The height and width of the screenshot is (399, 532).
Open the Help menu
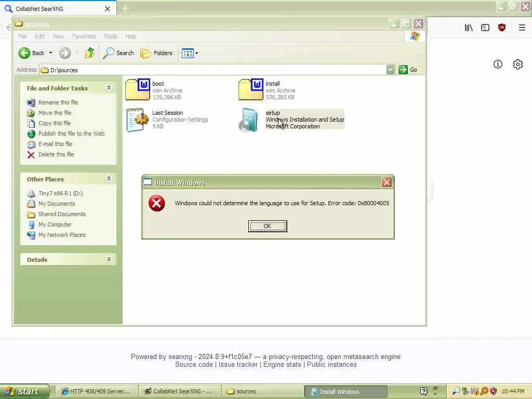coord(130,36)
